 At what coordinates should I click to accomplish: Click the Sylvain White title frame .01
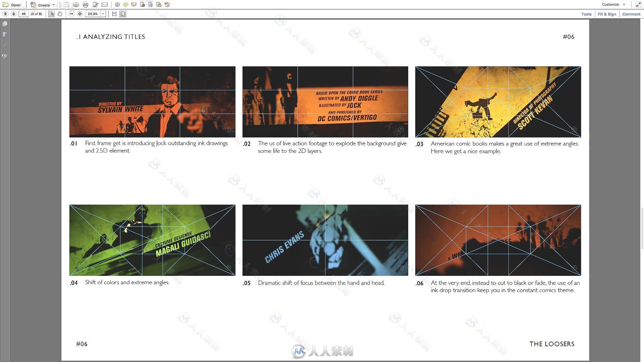click(x=152, y=102)
